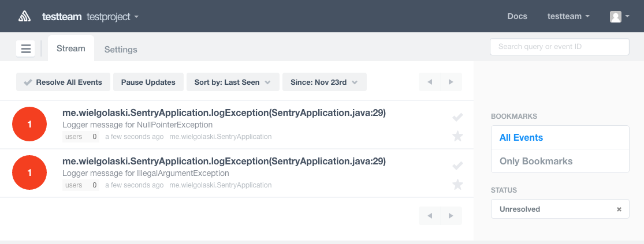Focus the search query input field
This screenshot has height=244, width=644.
[x=559, y=47]
